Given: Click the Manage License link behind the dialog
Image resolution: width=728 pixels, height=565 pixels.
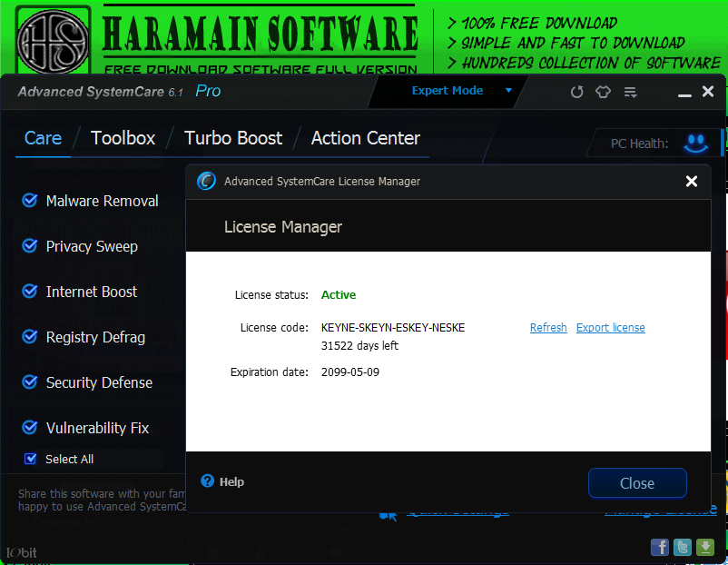Looking at the screenshot, I should (661, 510).
